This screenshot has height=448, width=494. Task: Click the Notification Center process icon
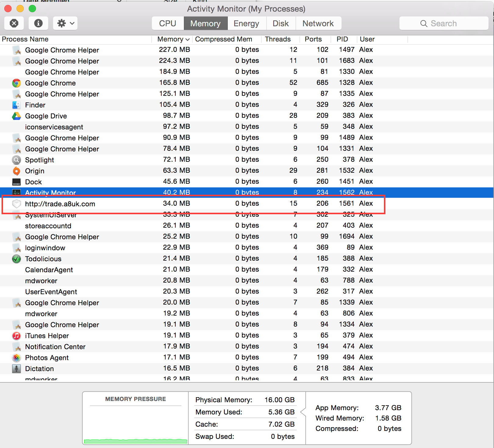point(16,347)
